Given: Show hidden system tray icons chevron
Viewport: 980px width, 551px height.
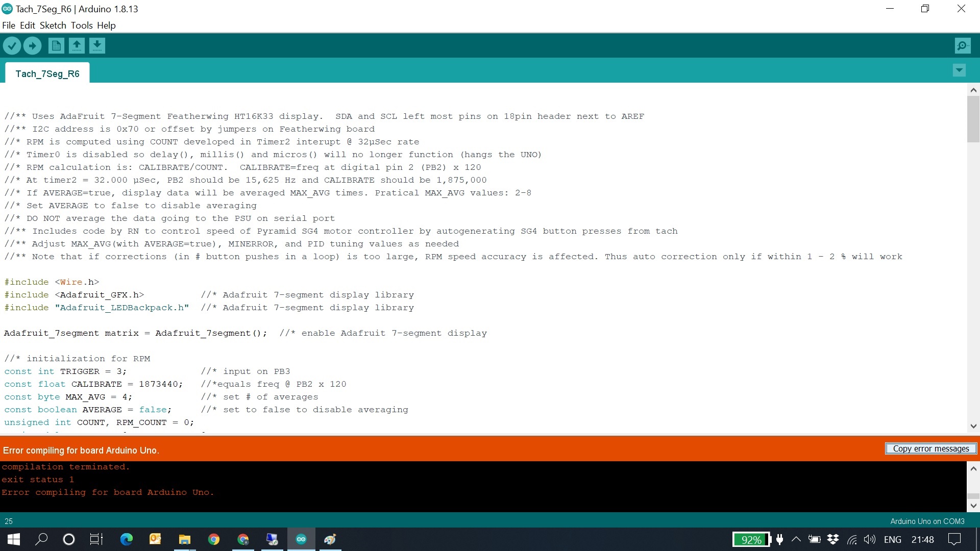Looking at the screenshot, I should [x=796, y=539].
